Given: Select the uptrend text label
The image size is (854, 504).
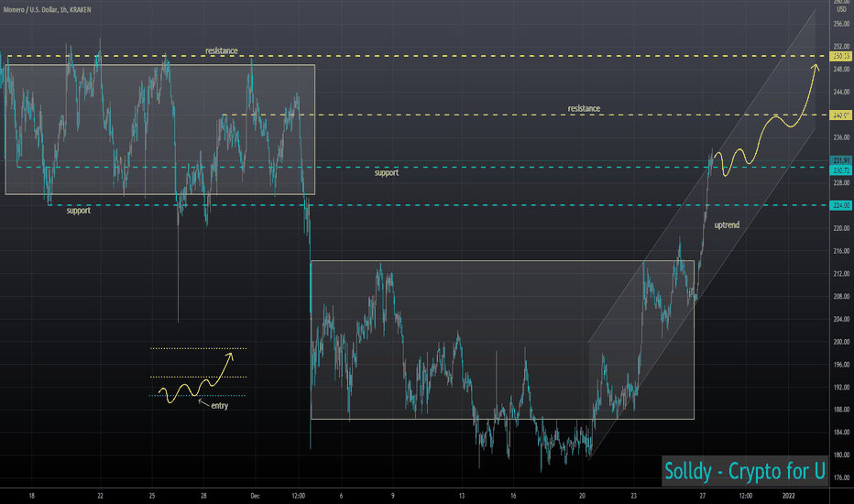Looking at the screenshot, I should 727,225.
